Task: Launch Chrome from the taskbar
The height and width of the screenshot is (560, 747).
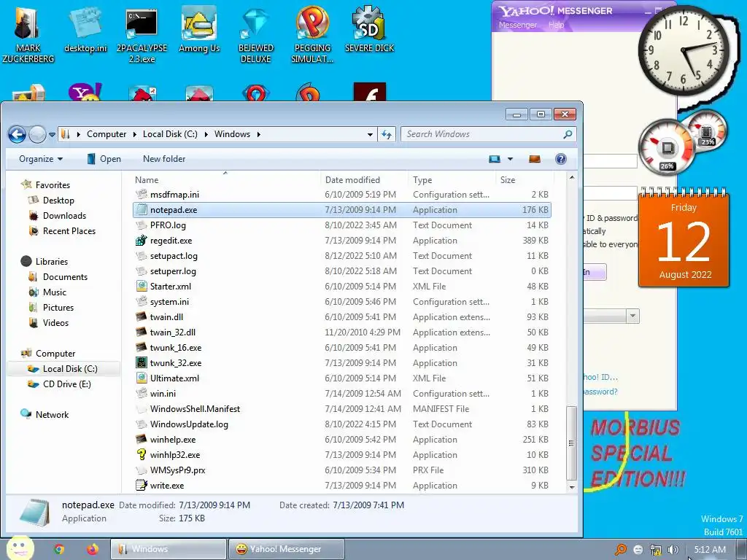Action: coord(59,549)
